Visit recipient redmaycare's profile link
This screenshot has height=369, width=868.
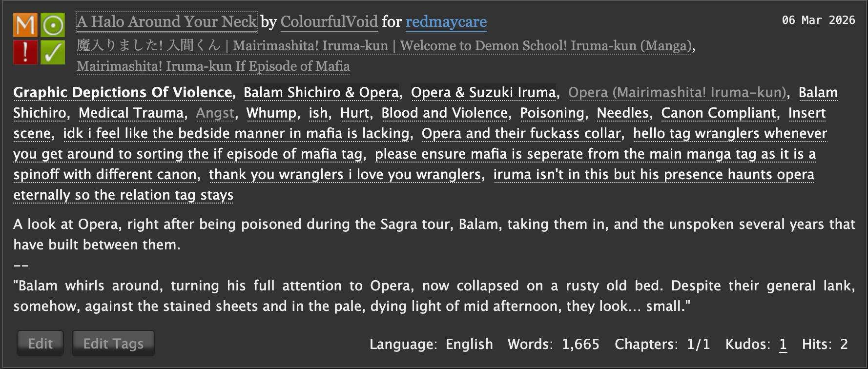click(x=446, y=22)
